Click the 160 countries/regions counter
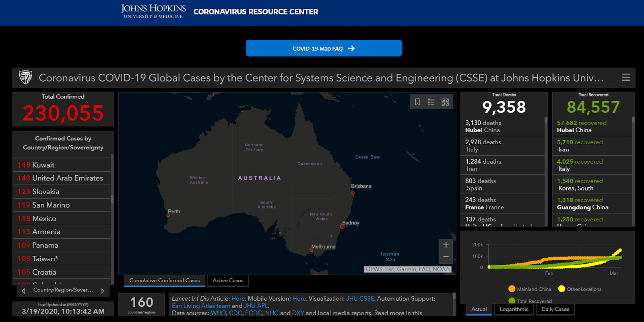The image size is (644, 322). click(x=142, y=304)
